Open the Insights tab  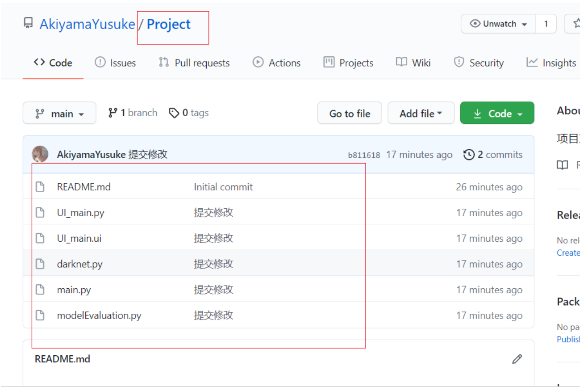[551, 63]
